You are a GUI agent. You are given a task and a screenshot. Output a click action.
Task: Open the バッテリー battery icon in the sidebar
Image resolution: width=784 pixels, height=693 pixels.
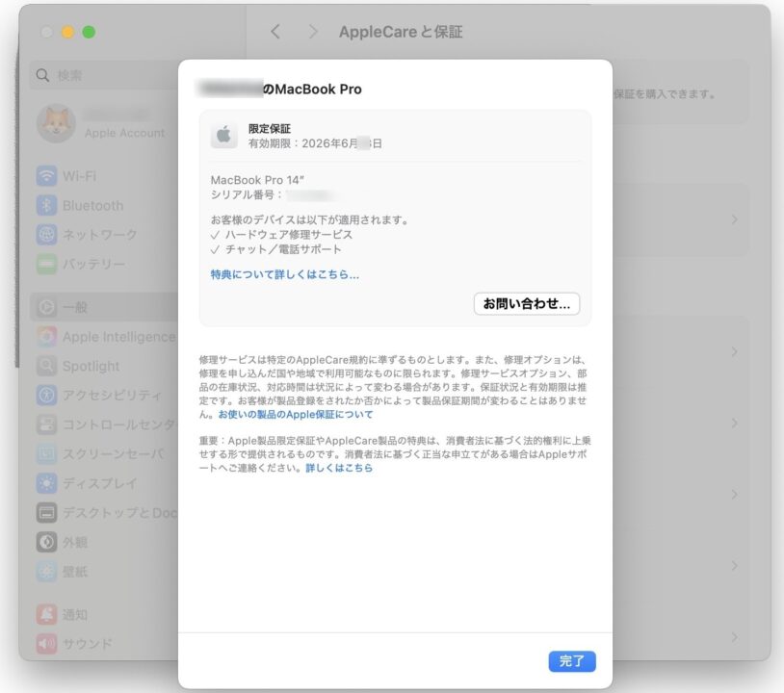pos(46,264)
